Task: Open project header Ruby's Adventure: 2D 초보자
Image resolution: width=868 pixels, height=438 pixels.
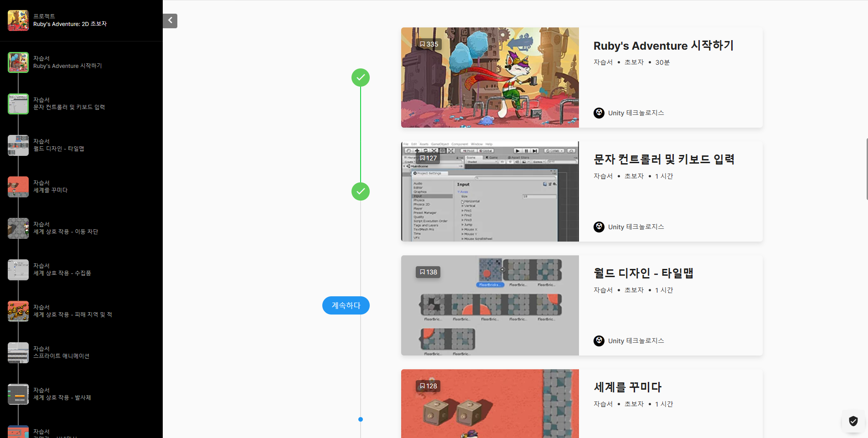Action: point(70,24)
